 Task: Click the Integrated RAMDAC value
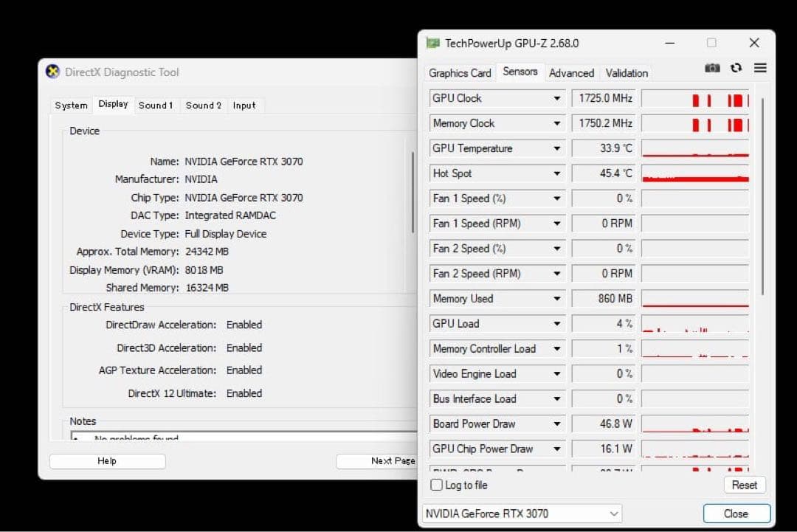(230, 215)
